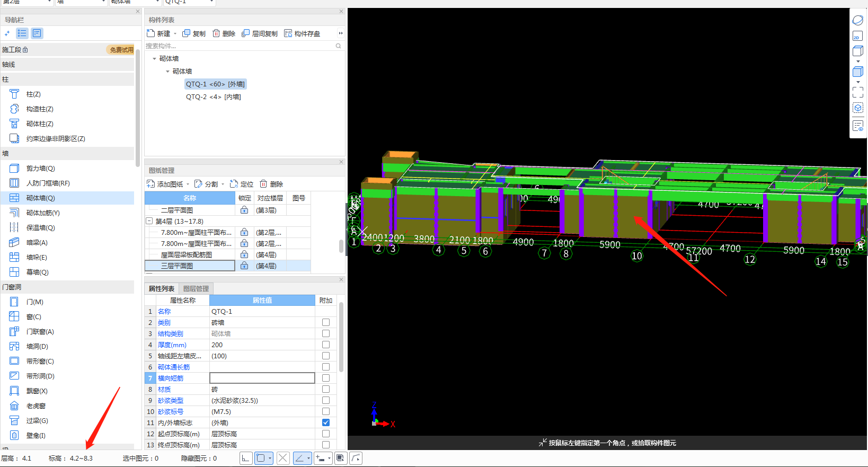The width and height of the screenshot is (868, 467).
Task: Click the 删除 button in component list
Action: point(224,33)
